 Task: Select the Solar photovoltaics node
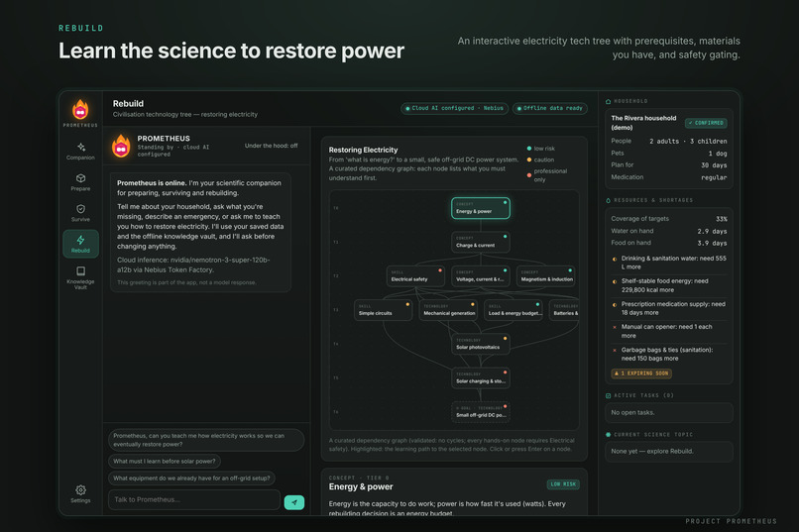coord(481,344)
